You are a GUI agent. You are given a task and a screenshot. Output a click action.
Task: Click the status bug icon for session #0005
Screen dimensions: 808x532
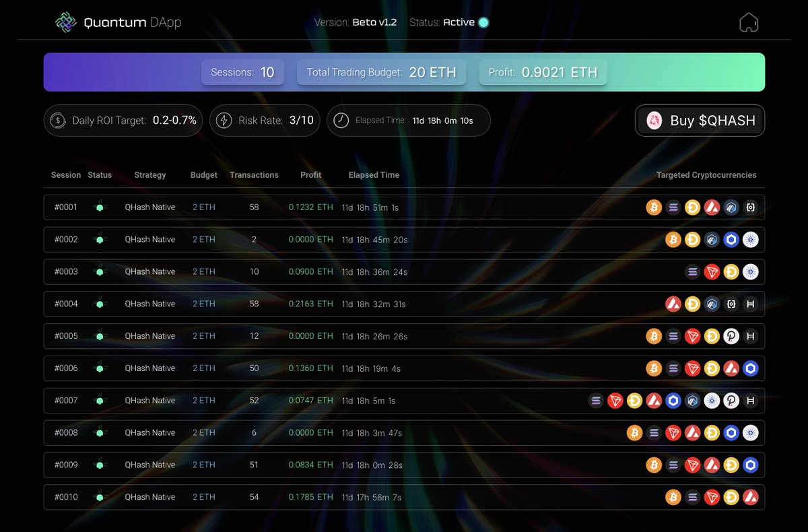[x=100, y=336]
